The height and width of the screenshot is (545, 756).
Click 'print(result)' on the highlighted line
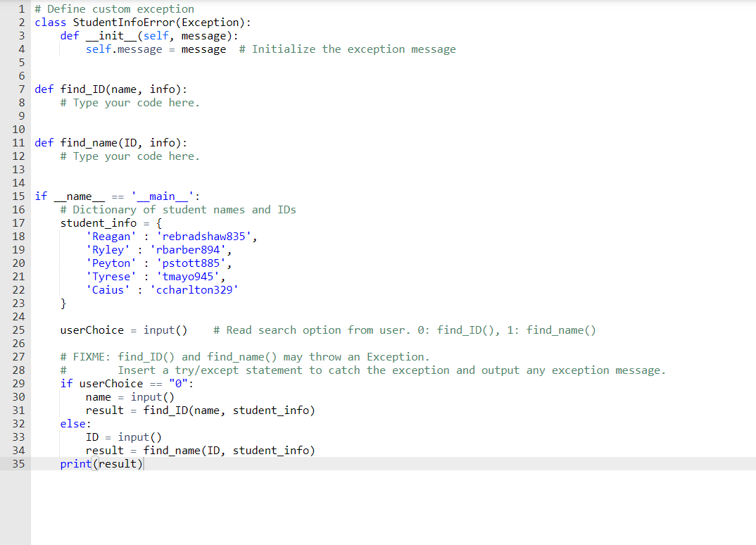pos(101,464)
